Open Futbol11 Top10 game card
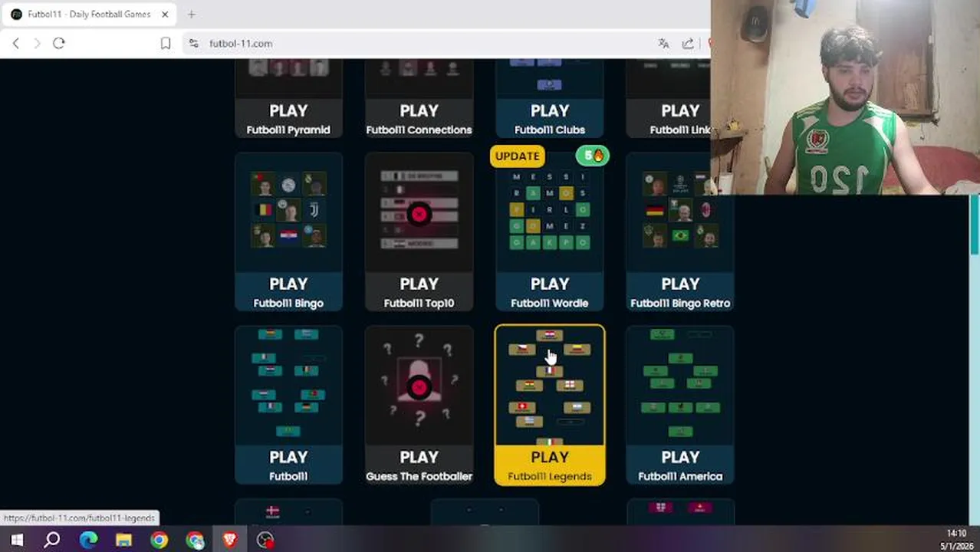Image resolution: width=980 pixels, height=552 pixels. 419,232
